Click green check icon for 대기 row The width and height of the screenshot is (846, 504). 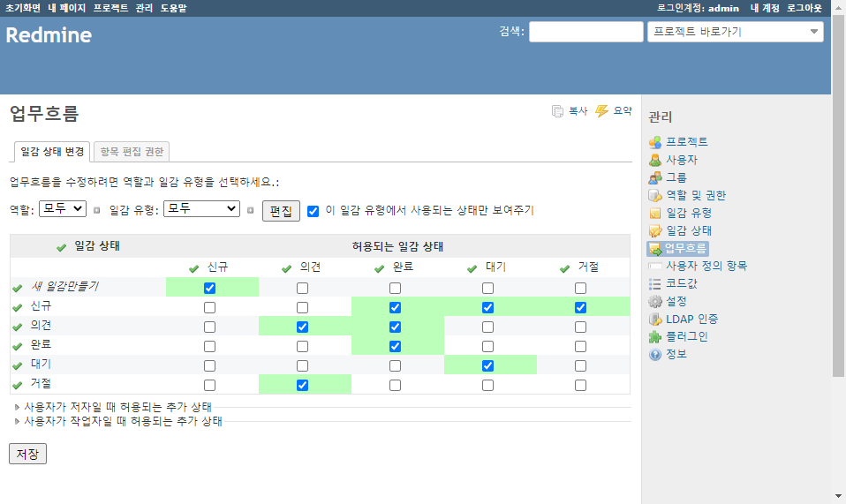pos(18,365)
